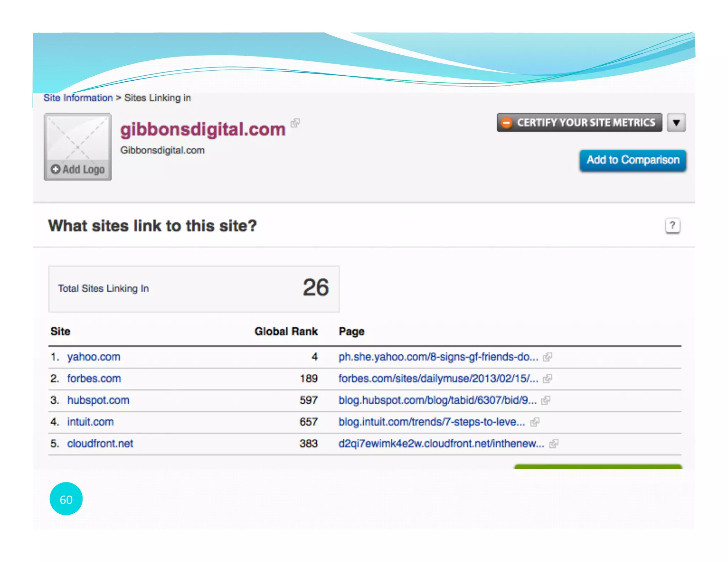Screen dimensions: 728x562
Task: Click external link icon for intuit page
Action: (535, 422)
